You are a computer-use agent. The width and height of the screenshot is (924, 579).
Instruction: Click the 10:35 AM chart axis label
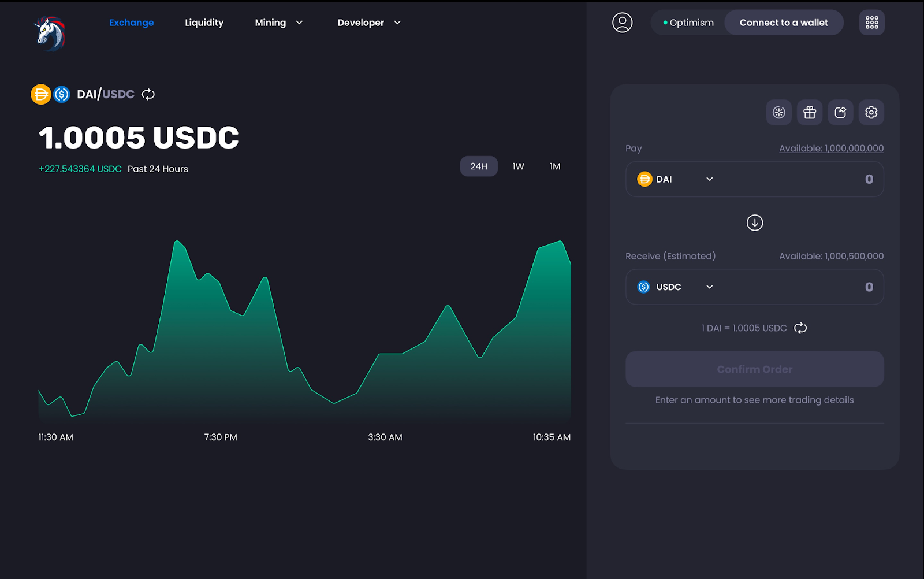[x=552, y=437]
